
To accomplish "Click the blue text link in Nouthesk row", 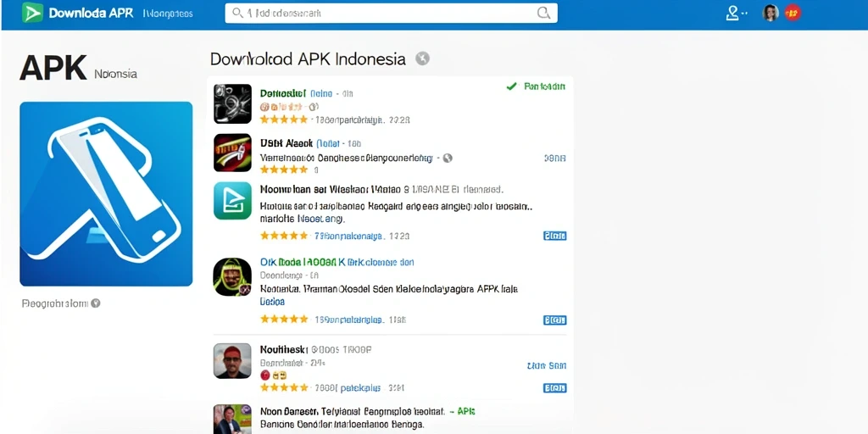I will pyautogui.click(x=547, y=366).
